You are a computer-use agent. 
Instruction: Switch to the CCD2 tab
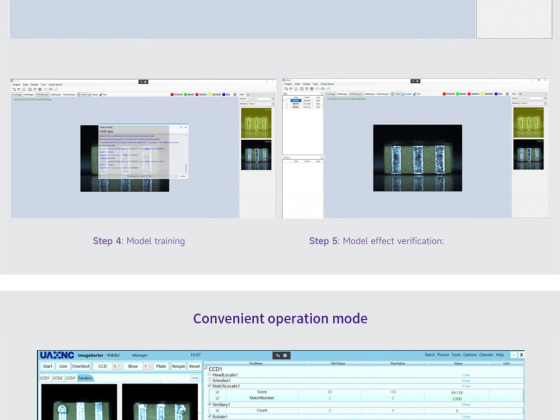(x=58, y=378)
